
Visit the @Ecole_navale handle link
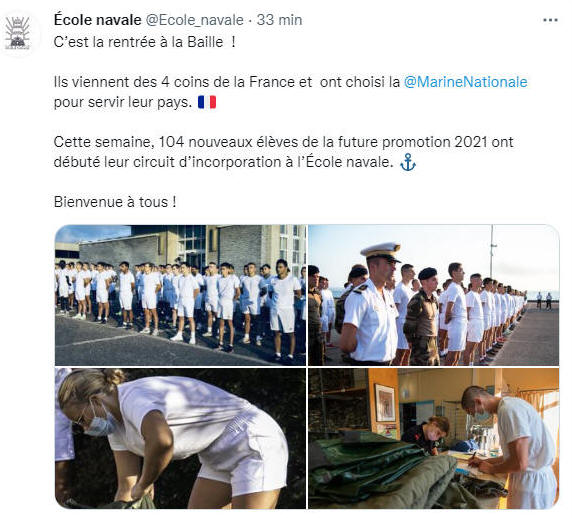point(195,20)
